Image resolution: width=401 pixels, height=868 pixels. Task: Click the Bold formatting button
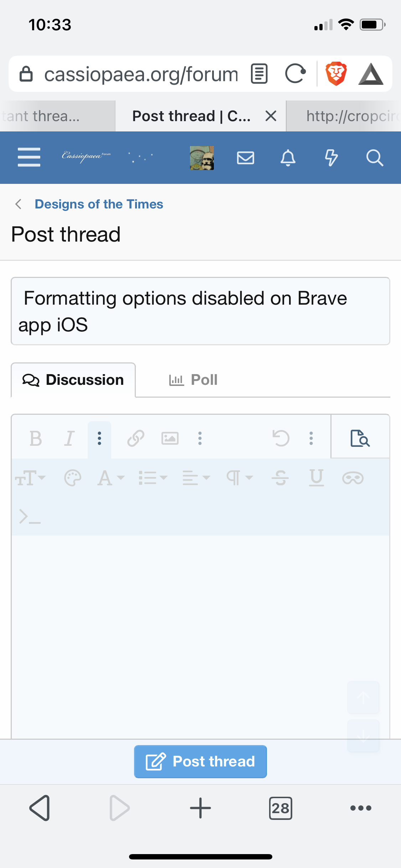point(36,438)
